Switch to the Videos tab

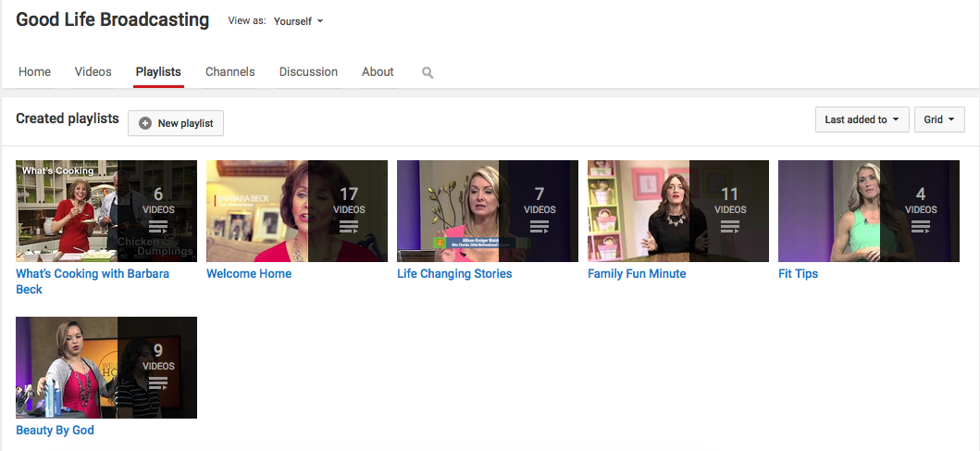pyautogui.click(x=93, y=71)
